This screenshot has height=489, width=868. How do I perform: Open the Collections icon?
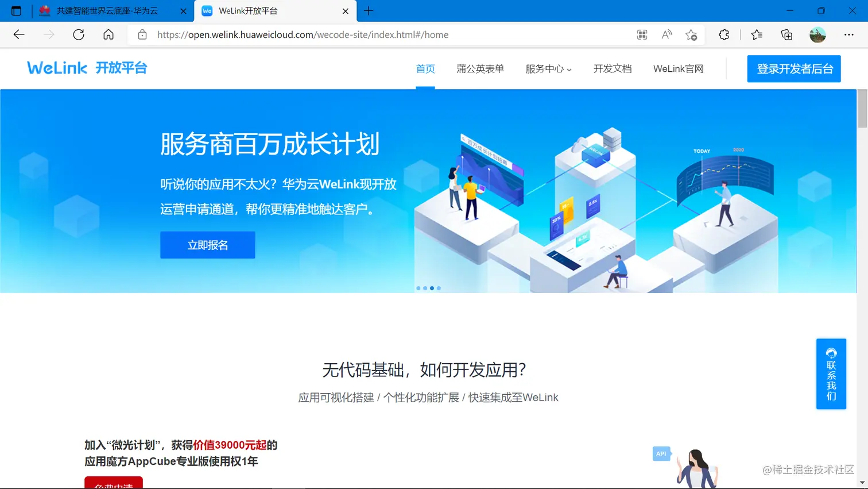786,34
